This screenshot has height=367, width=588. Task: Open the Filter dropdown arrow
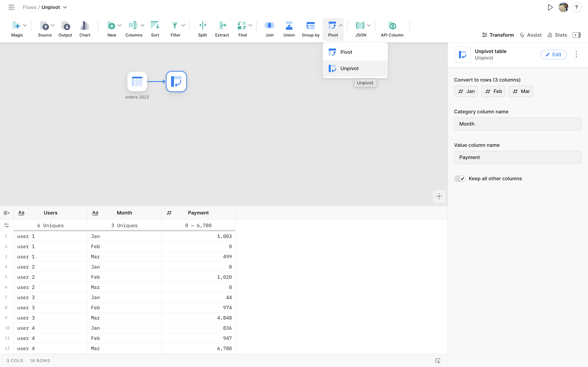(184, 25)
